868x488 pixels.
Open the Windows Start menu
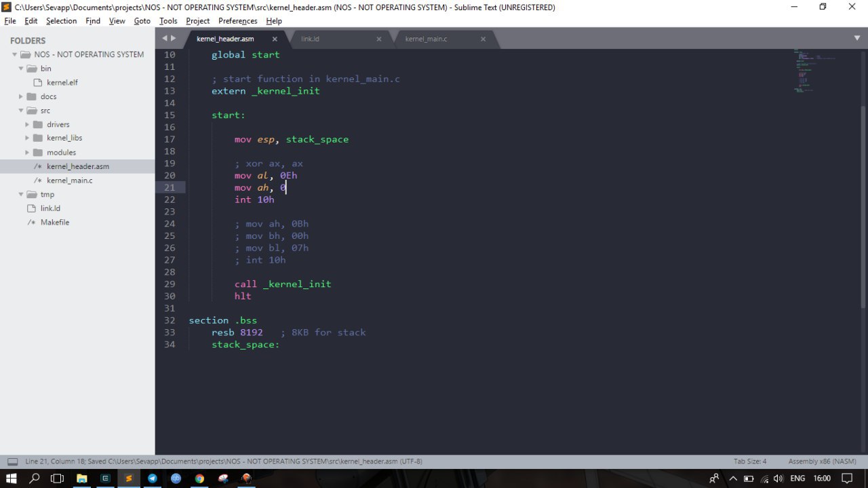12,478
